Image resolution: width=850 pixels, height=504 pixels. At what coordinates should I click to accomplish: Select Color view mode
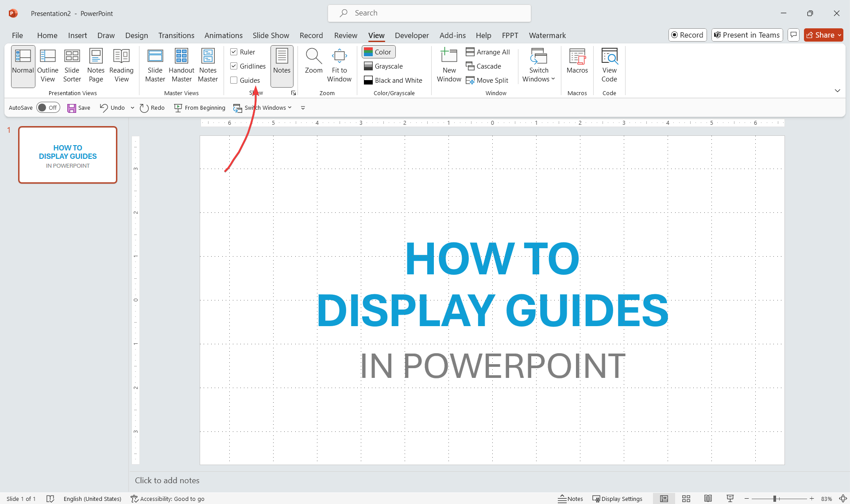coord(378,52)
